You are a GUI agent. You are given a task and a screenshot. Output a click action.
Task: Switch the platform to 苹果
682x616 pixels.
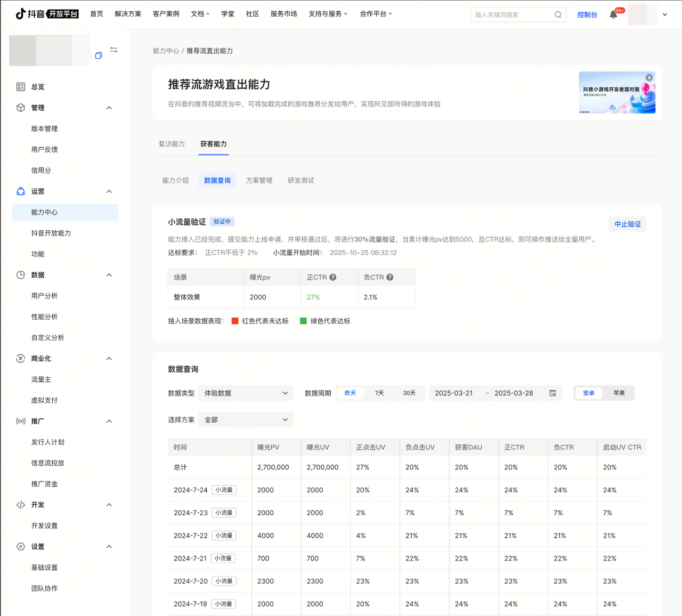[619, 393]
